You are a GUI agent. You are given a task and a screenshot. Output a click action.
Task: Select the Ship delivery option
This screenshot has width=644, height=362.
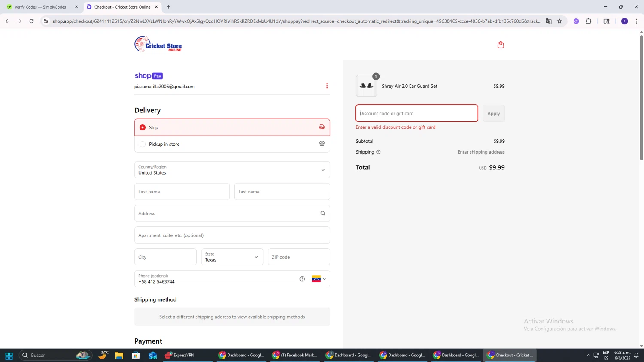[232, 127]
